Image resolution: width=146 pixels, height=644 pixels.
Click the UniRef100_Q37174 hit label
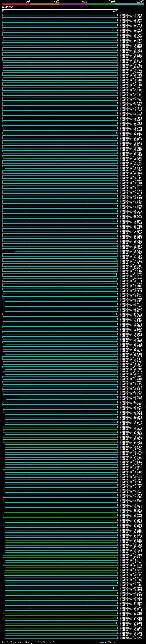click(131, 291)
